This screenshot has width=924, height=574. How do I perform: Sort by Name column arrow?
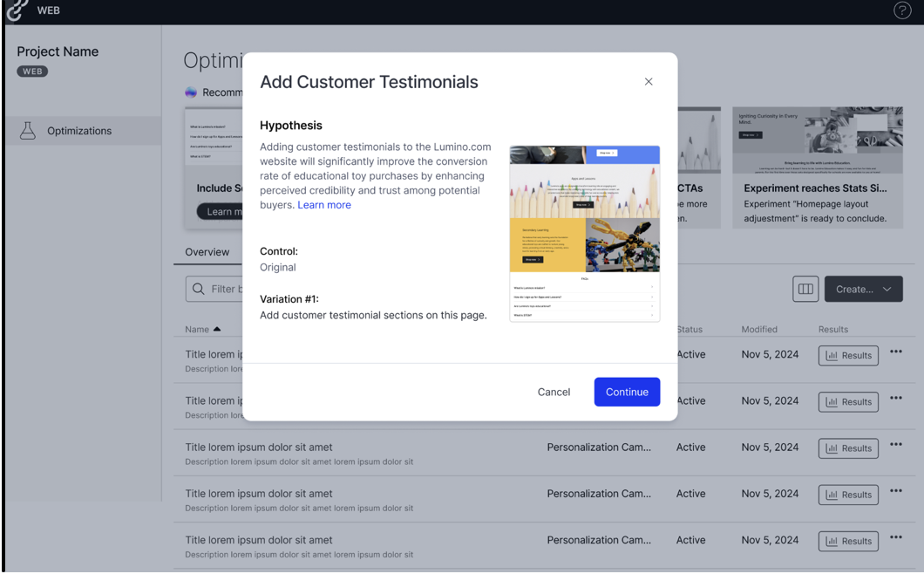pyautogui.click(x=217, y=330)
